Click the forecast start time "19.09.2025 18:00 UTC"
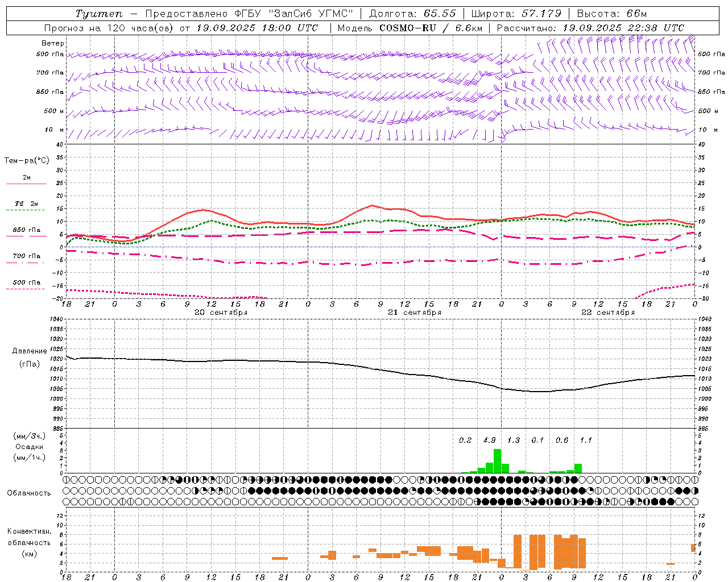Viewport: 728px width, 582px height. coord(257,28)
